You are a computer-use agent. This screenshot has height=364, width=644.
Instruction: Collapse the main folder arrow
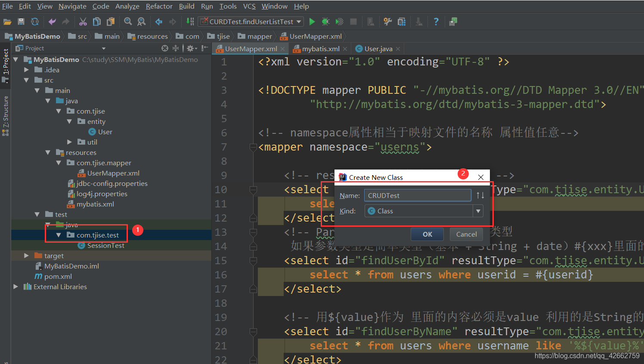(37, 90)
